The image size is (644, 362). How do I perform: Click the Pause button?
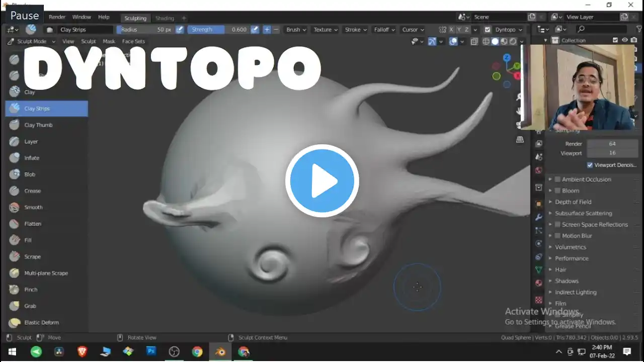point(25,16)
